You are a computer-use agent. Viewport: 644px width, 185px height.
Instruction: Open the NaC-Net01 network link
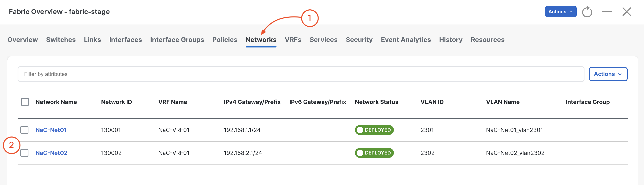51,130
